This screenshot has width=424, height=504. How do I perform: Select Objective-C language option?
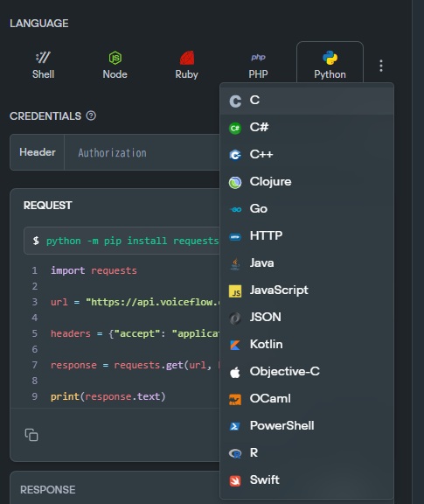pos(307,372)
